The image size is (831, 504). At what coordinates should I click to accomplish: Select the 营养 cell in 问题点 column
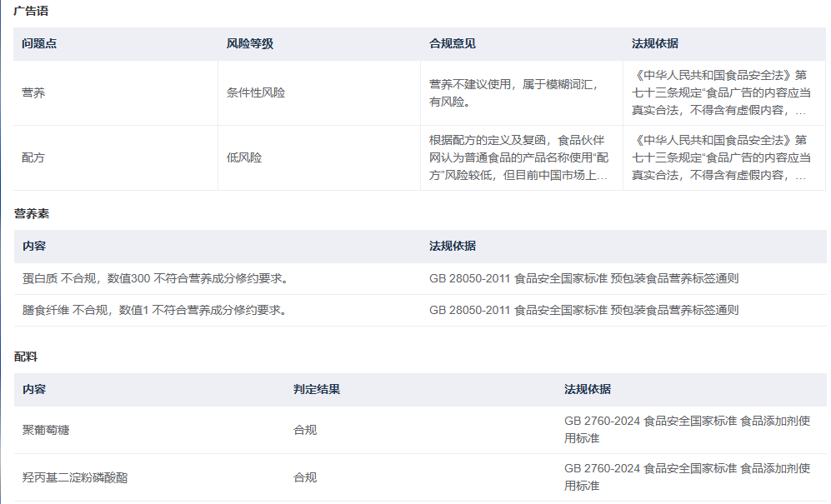[x=33, y=92]
